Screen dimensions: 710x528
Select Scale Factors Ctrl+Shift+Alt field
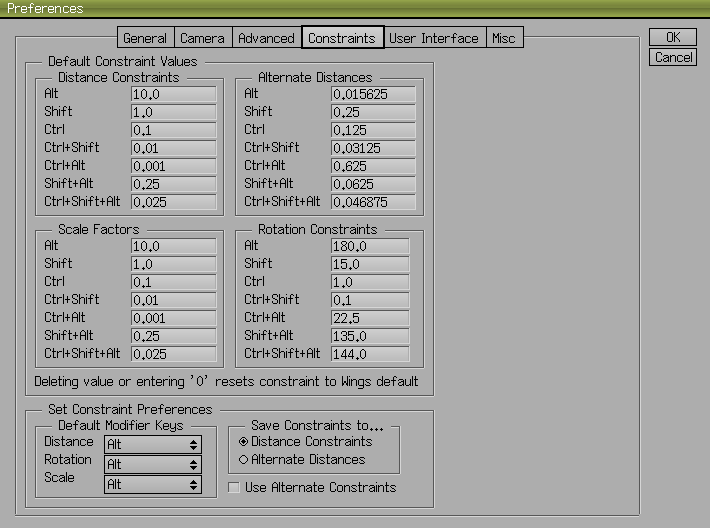[174, 353]
